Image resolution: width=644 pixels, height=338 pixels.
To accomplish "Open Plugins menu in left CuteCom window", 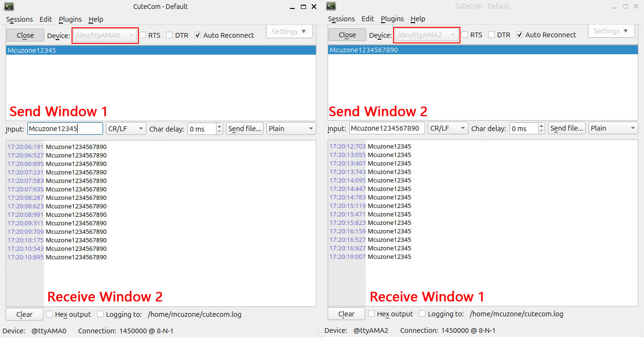I will [x=70, y=19].
